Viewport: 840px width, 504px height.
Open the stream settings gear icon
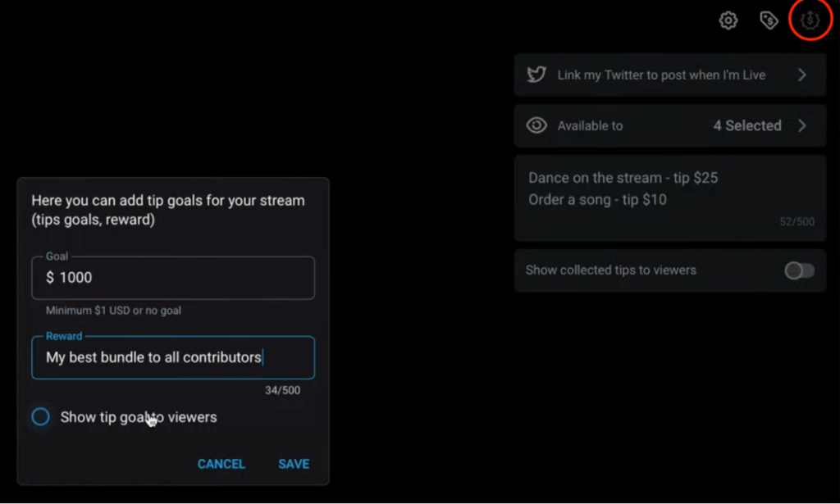point(728,20)
